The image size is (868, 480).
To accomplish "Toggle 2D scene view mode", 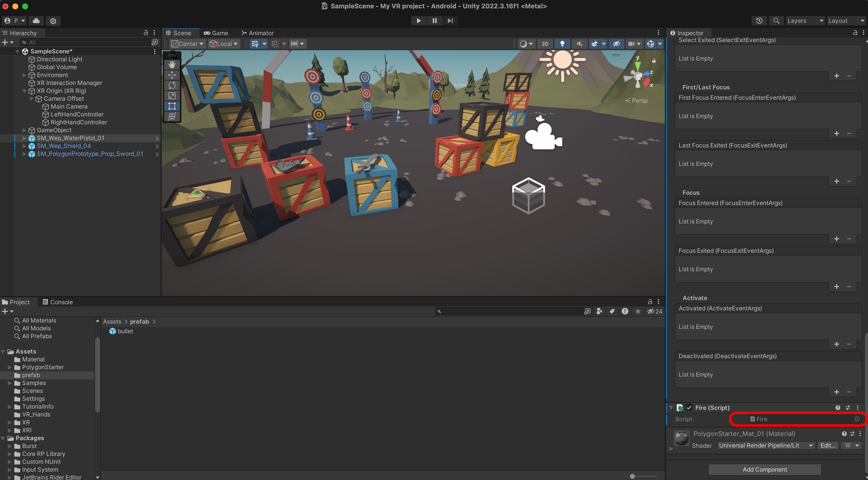I will [545, 44].
